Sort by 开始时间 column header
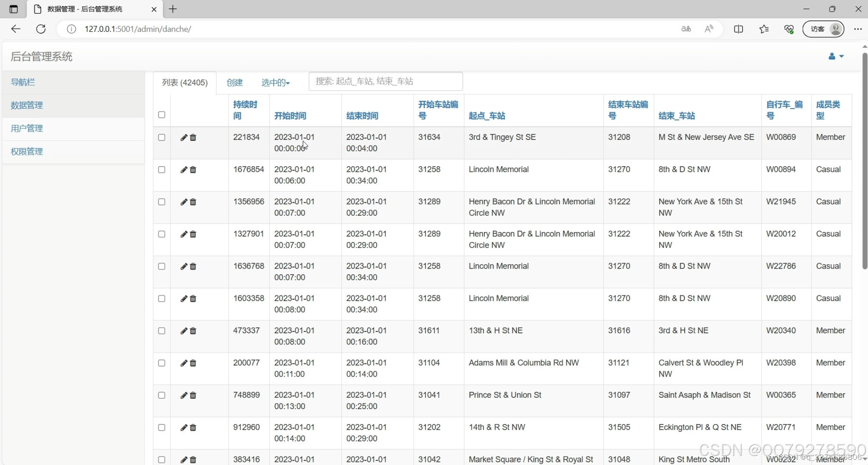The image size is (868, 465). point(290,115)
